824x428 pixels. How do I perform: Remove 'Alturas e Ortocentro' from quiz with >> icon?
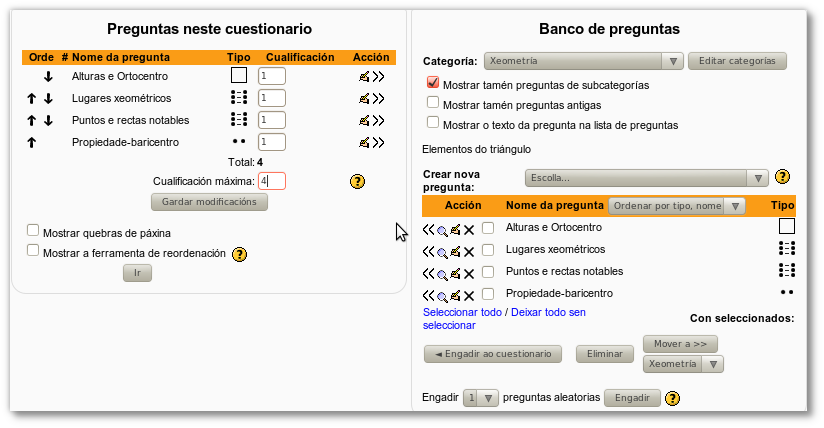click(x=378, y=76)
